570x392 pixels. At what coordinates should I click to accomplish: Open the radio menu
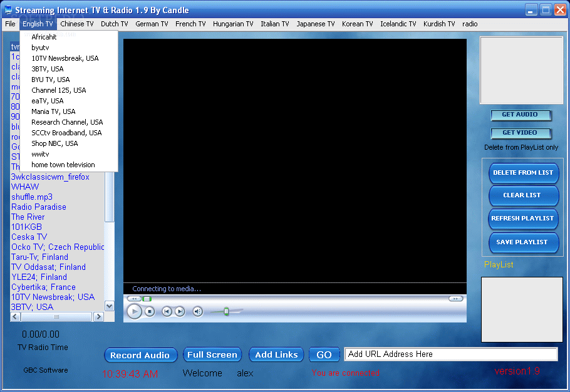coord(470,24)
